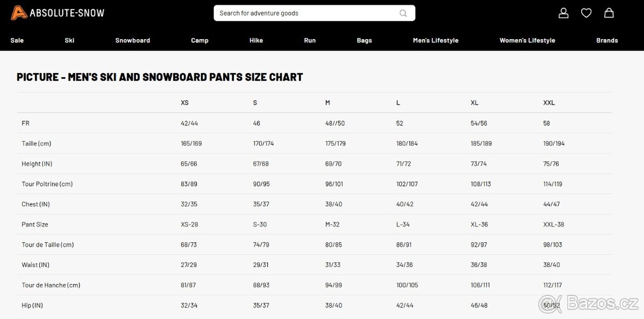Go to the Camp menu
Screen dimensions: 644x319
(x=200, y=40)
